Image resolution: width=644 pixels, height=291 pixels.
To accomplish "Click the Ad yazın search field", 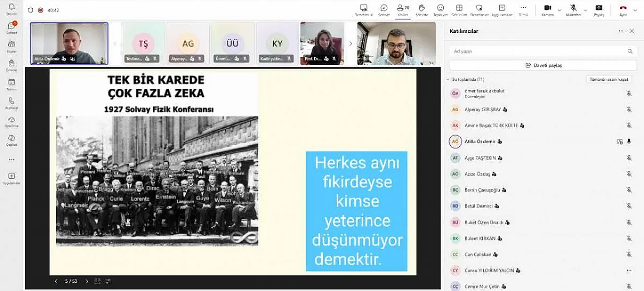I will [538, 51].
